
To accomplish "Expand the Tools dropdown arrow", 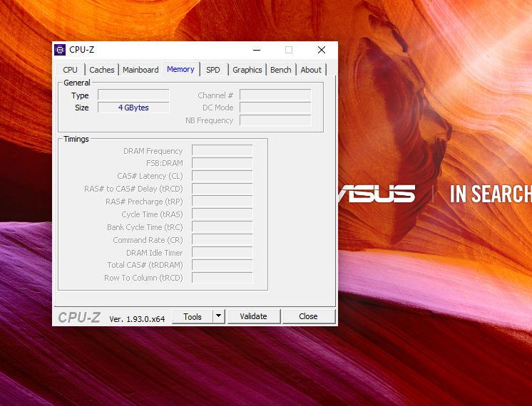I will coord(219,316).
